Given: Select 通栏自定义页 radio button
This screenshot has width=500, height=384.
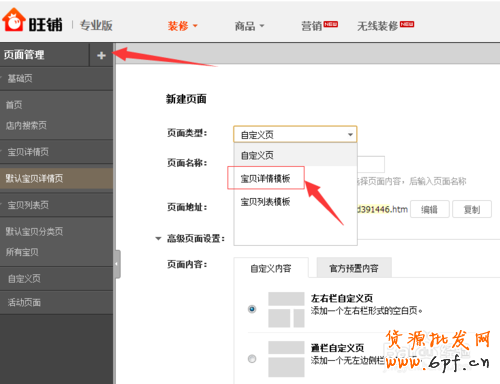Looking at the screenshot, I should [x=252, y=359].
